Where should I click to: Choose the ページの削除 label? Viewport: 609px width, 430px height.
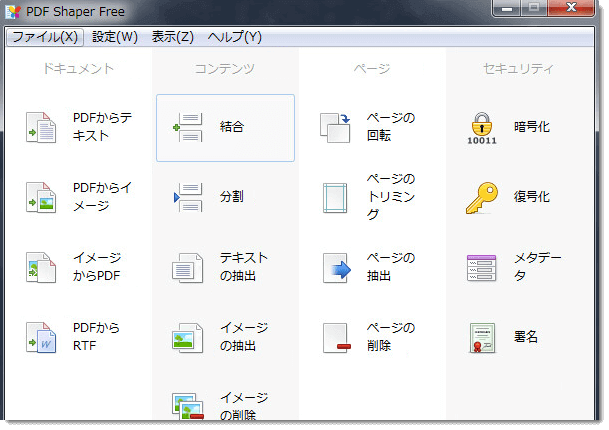(x=391, y=336)
